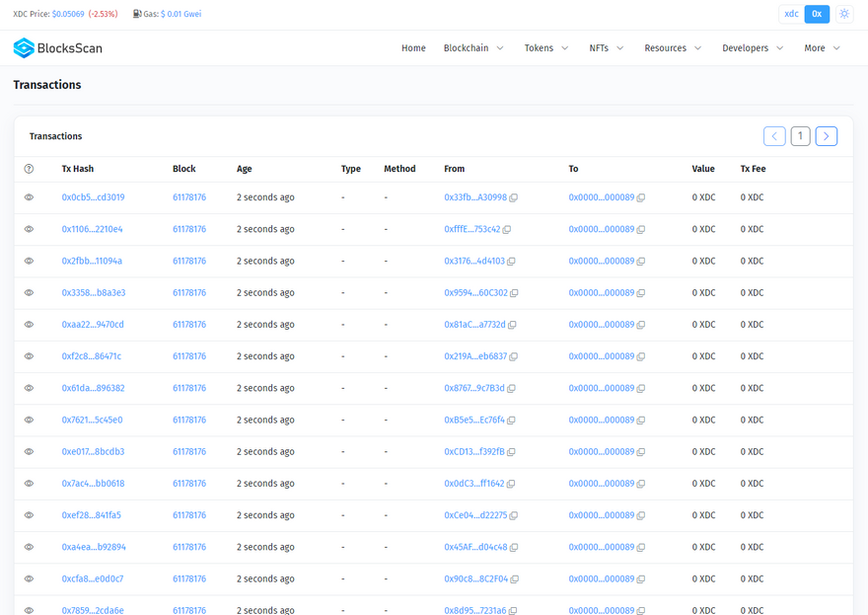Click the BlocksScan logo
Viewport: 868px width, 615px height.
pyautogui.click(x=57, y=48)
